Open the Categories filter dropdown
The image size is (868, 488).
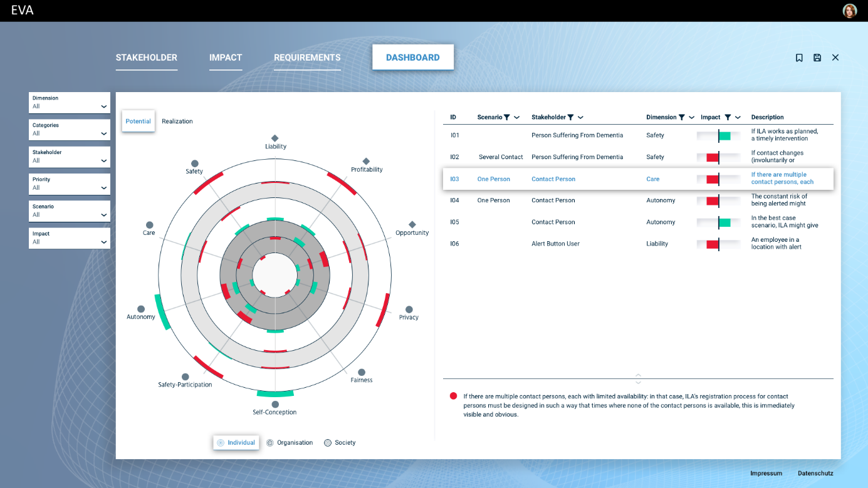click(70, 130)
